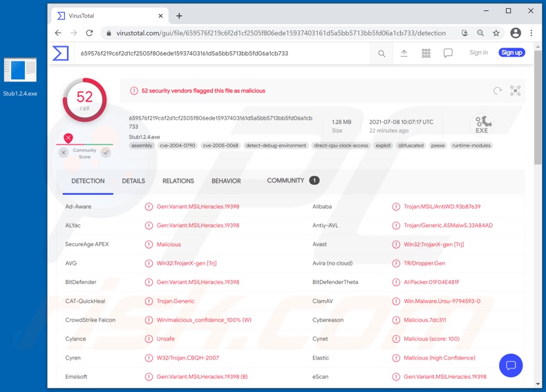
Task: Click browser back arrow
Action: 58,33
